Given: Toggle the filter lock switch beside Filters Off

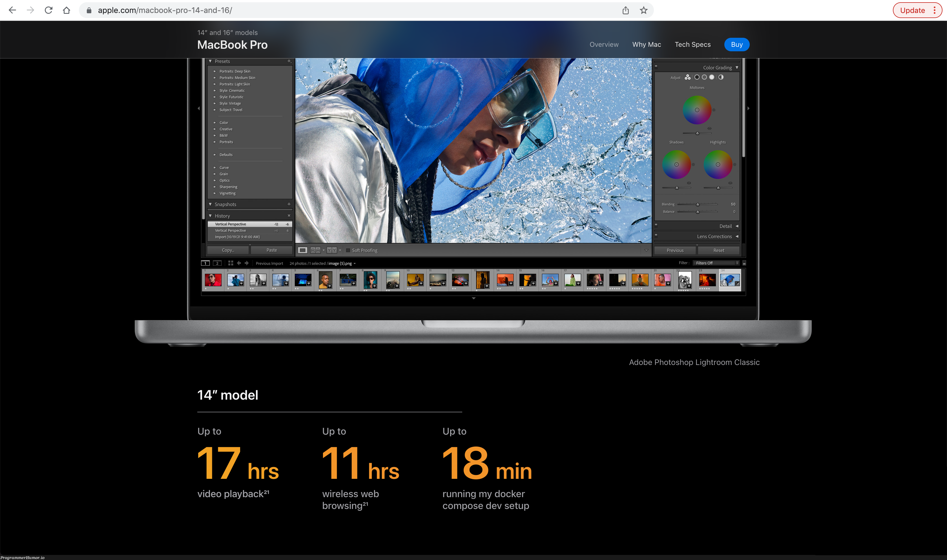Looking at the screenshot, I should (744, 263).
